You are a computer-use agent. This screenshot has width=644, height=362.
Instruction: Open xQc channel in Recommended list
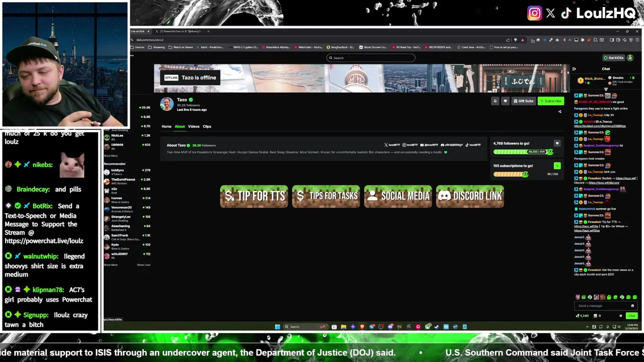(x=127, y=190)
